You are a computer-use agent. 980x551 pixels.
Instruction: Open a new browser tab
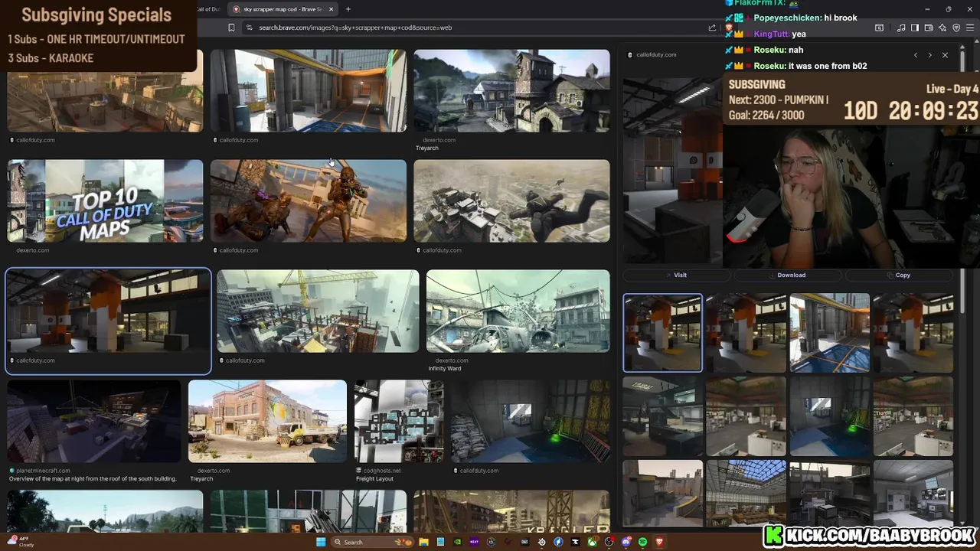pyautogui.click(x=348, y=9)
